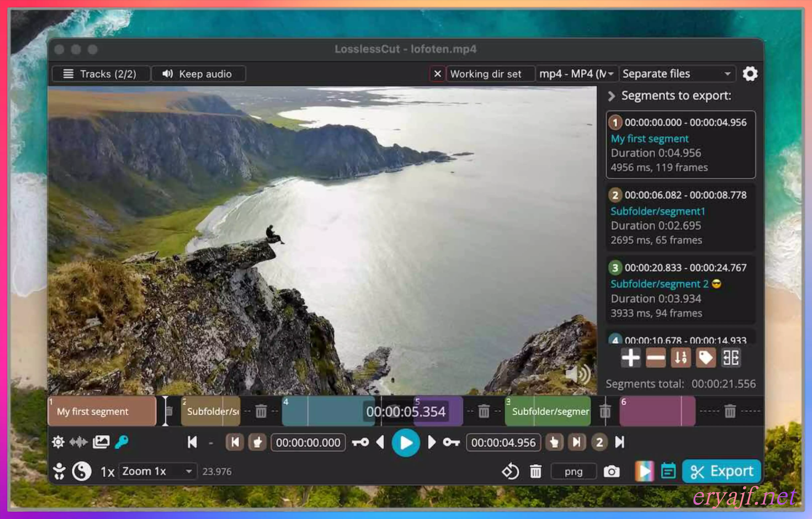The width and height of the screenshot is (812, 519).
Task: Click the Working dir set button
Action: pos(486,74)
